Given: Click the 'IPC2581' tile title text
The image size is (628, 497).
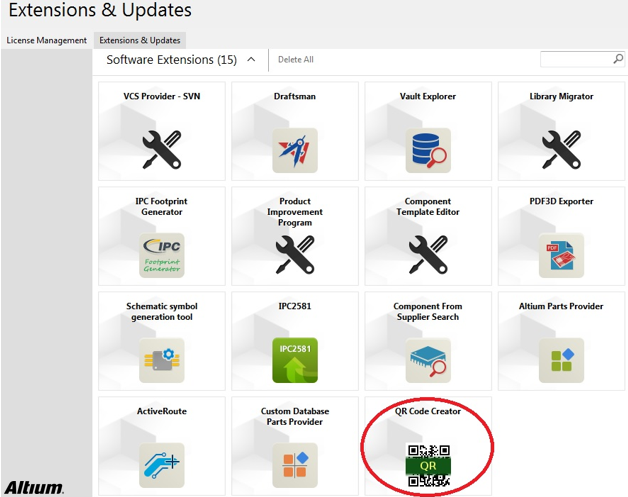Looking at the screenshot, I should 295,306.
